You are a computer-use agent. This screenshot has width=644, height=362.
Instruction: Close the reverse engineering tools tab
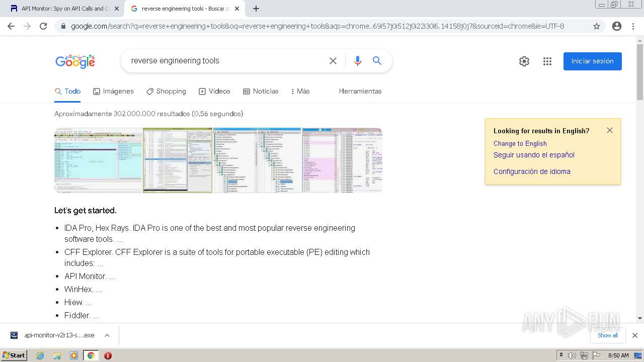[236, 9]
